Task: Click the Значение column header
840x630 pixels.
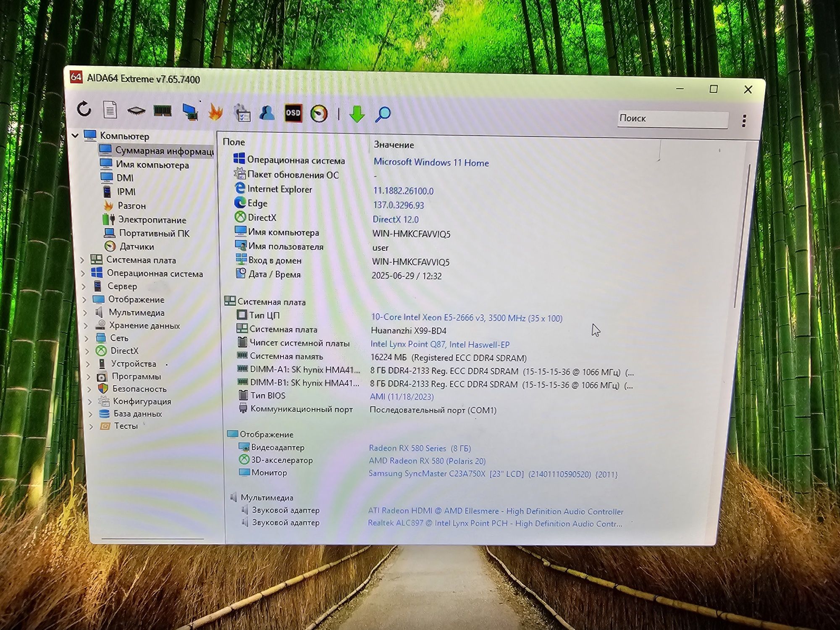Action: [x=394, y=144]
